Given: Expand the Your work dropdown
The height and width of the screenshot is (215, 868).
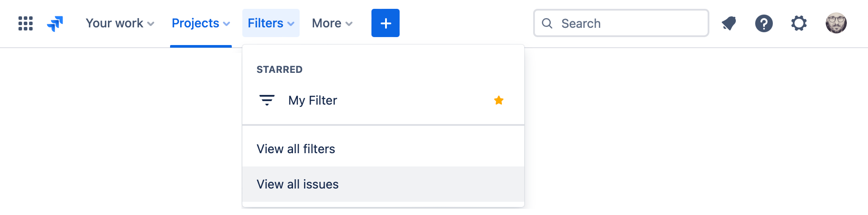Looking at the screenshot, I should tap(119, 23).
